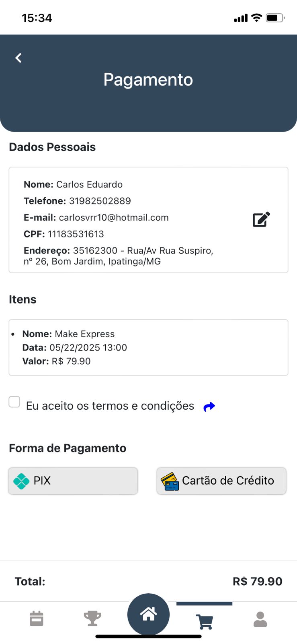Tap the Wi-Fi icon in the status bar
Screen dimensions: 297x644
(x=256, y=18)
